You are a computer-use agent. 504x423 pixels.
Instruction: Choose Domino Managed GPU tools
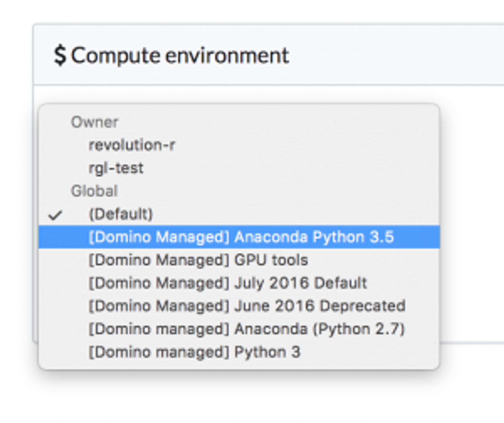coord(198,260)
